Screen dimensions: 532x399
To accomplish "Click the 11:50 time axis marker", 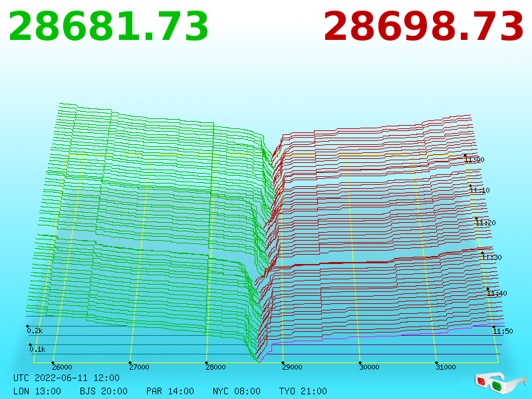I will pos(503,331).
